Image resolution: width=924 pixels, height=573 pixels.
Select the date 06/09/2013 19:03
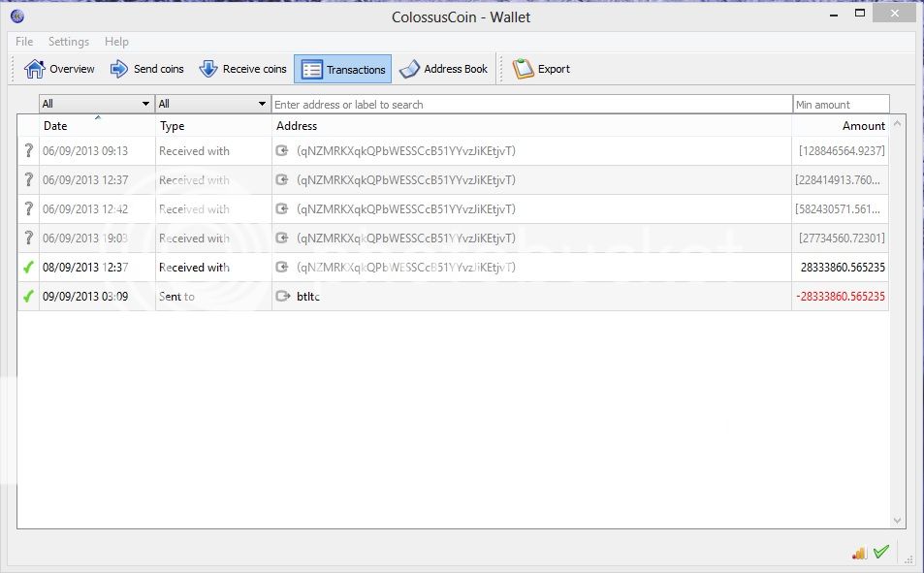point(85,239)
